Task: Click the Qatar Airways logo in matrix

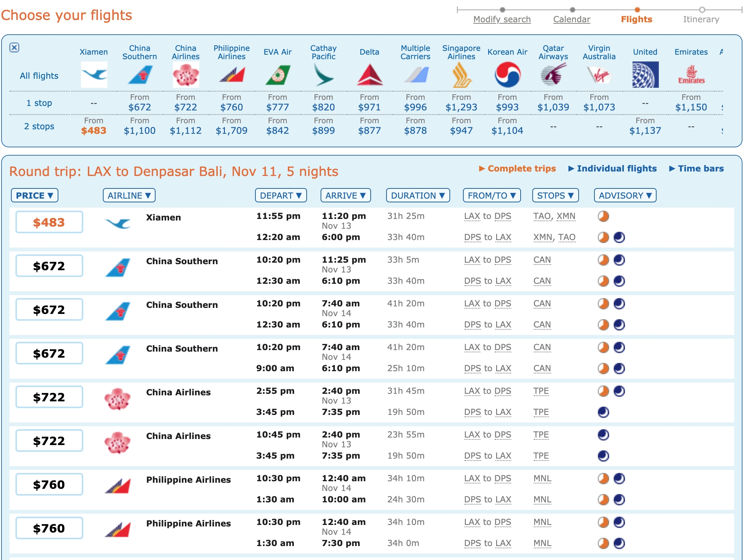Action: pos(553,75)
